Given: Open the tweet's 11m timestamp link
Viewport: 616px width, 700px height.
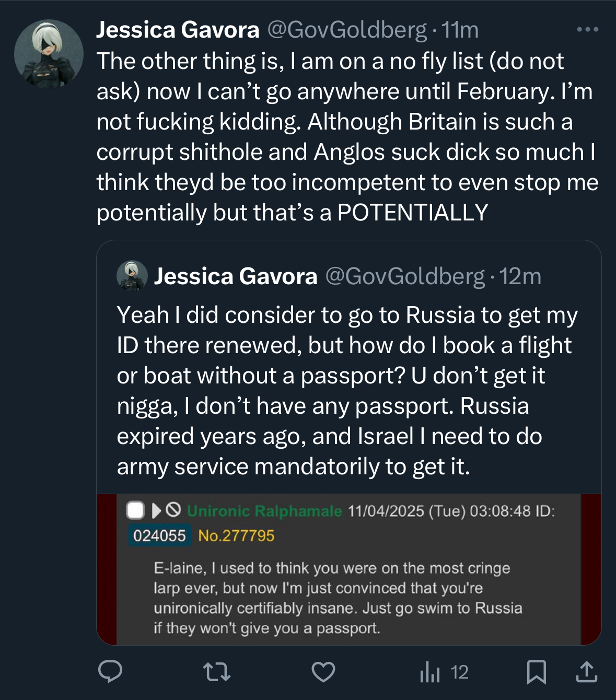Looking at the screenshot, I should (x=460, y=30).
